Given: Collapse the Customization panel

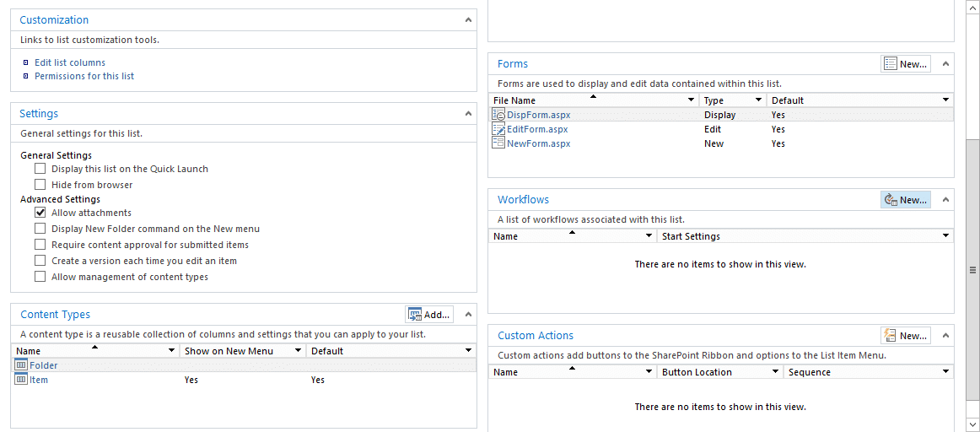Looking at the screenshot, I should point(468,20).
